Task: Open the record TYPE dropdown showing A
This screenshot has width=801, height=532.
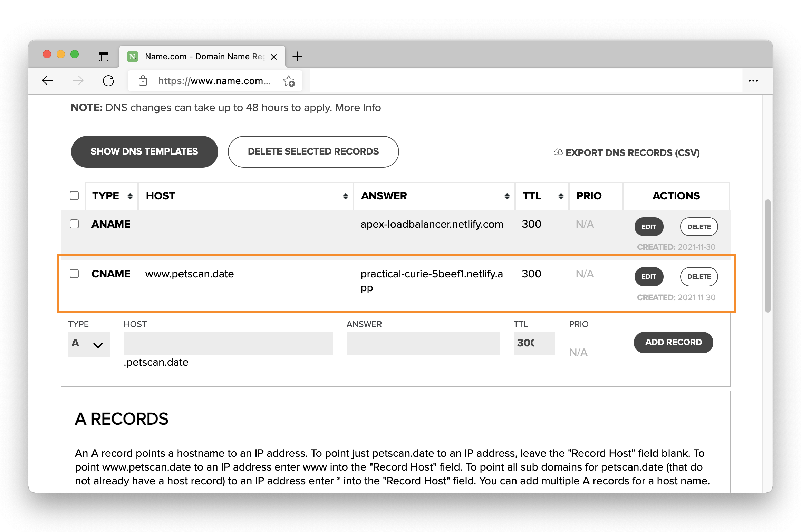Action: click(89, 344)
